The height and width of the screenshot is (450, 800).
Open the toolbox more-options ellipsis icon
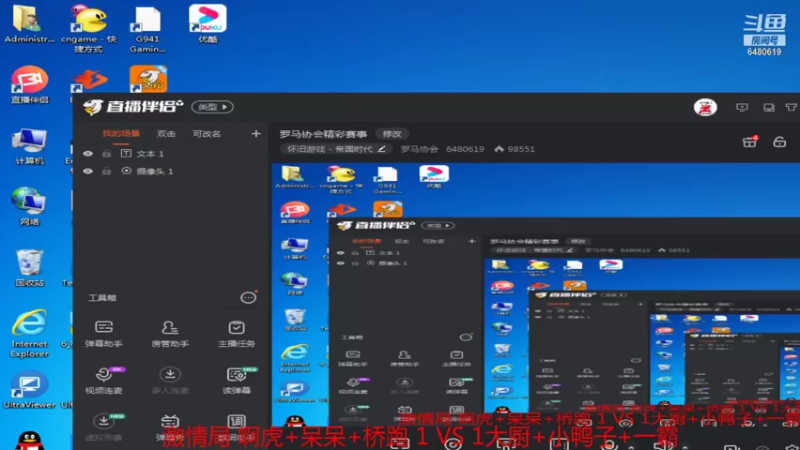[x=248, y=297]
